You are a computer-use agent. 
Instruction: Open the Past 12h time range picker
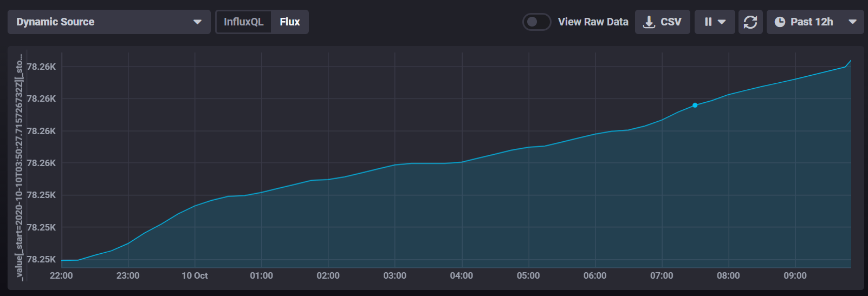click(x=811, y=22)
